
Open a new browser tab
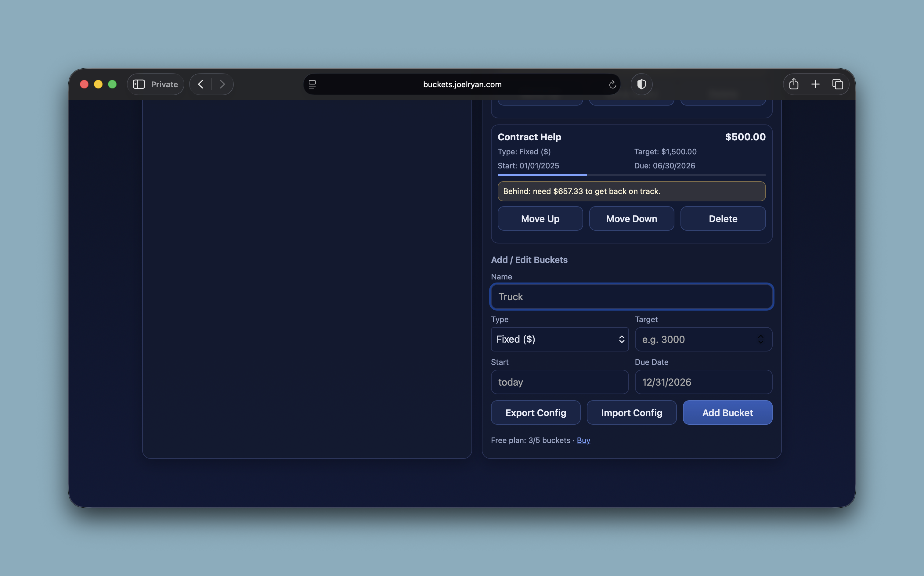click(815, 84)
